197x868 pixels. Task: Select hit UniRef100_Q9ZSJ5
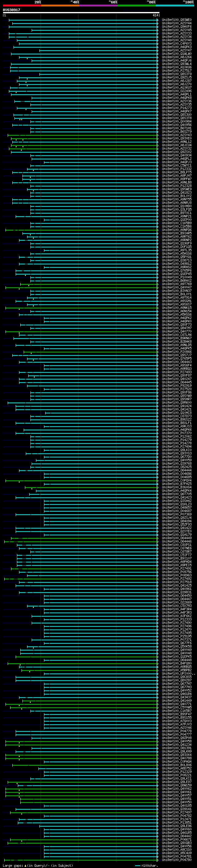pyautogui.click(x=176, y=78)
